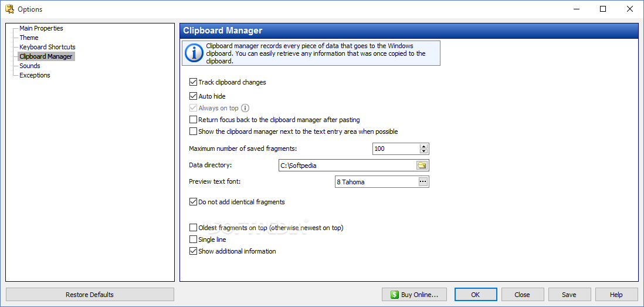Select Clipboard Manager in the tree

tap(46, 57)
